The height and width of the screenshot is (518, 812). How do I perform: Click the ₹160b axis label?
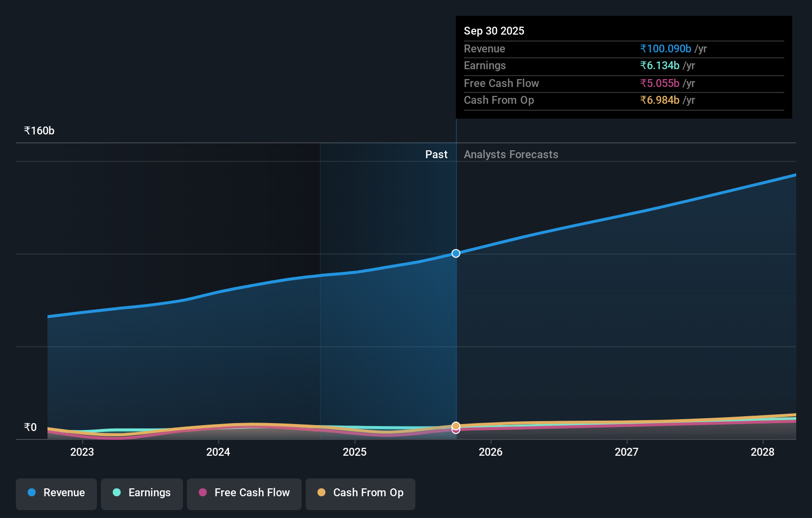point(39,130)
